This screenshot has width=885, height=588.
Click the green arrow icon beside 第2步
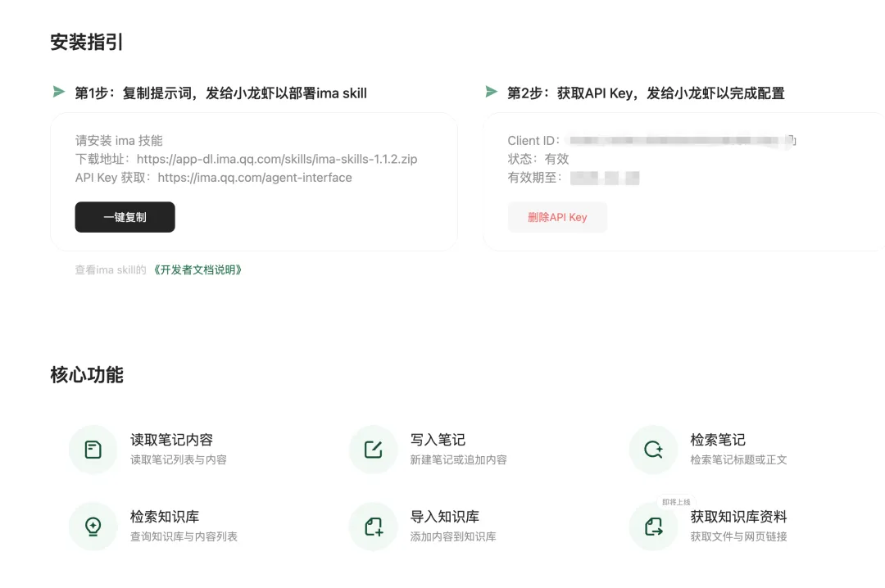click(x=491, y=92)
